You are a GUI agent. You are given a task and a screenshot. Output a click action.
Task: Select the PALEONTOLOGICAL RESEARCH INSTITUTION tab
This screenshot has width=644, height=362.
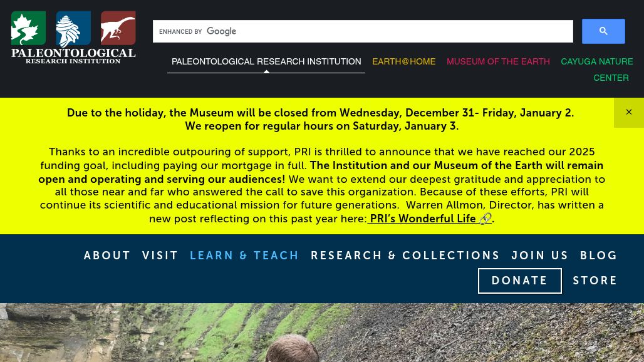(x=266, y=61)
